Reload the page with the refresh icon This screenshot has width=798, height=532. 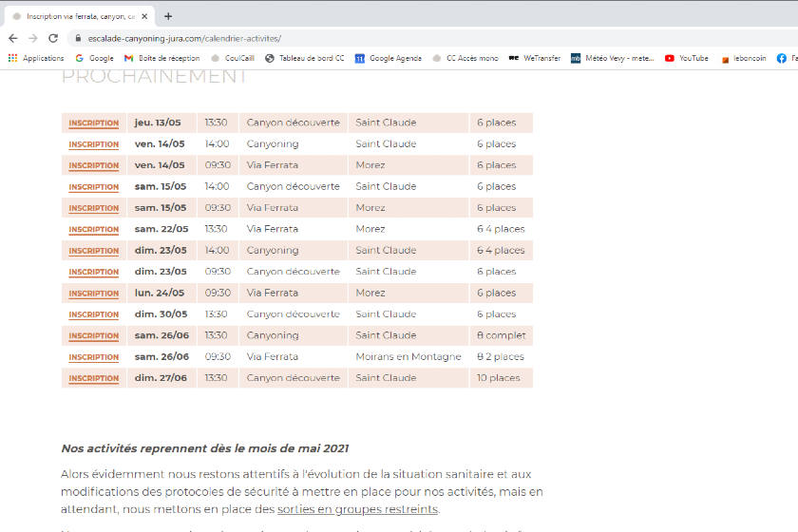(x=53, y=38)
